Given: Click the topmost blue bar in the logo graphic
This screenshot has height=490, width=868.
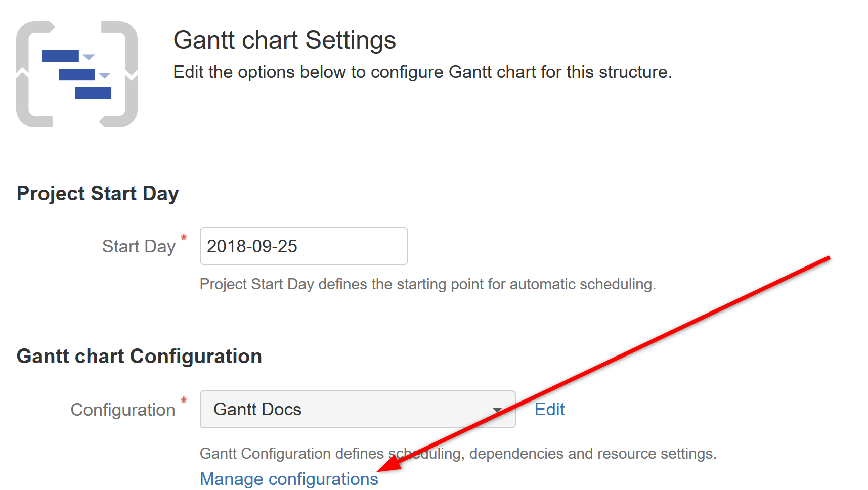Looking at the screenshot, I should pos(61,55).
